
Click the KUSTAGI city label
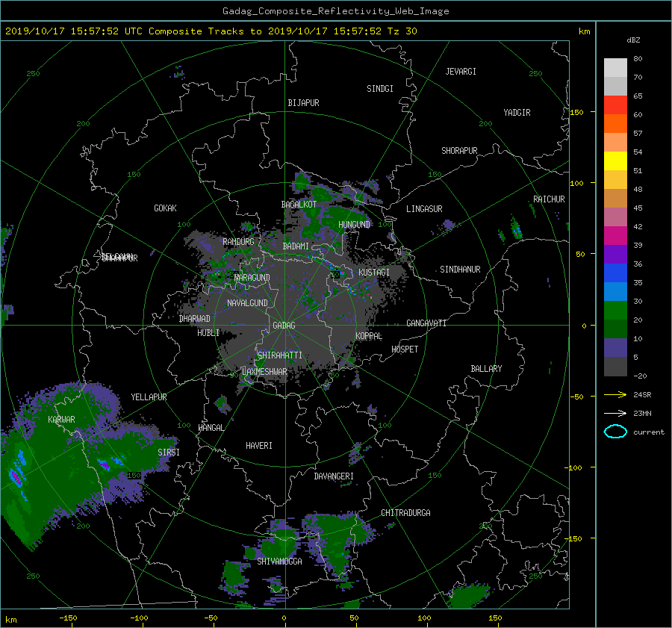coord(374,273)
